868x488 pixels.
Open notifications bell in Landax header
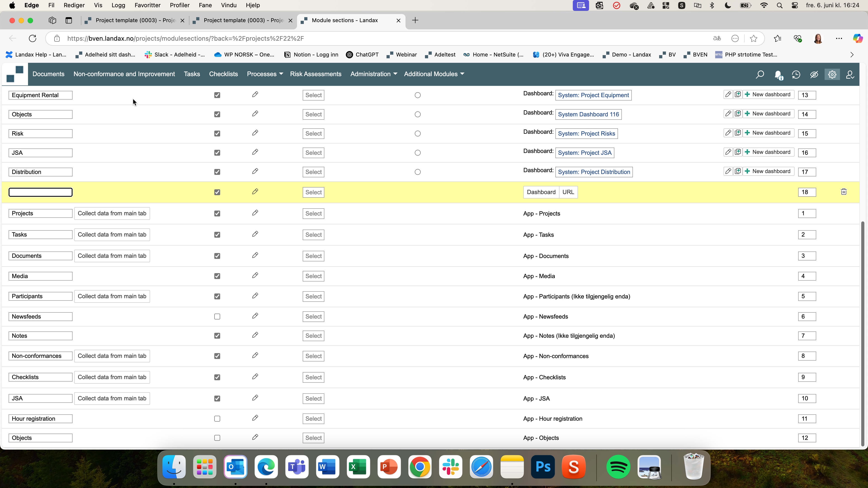click(778, 74)
